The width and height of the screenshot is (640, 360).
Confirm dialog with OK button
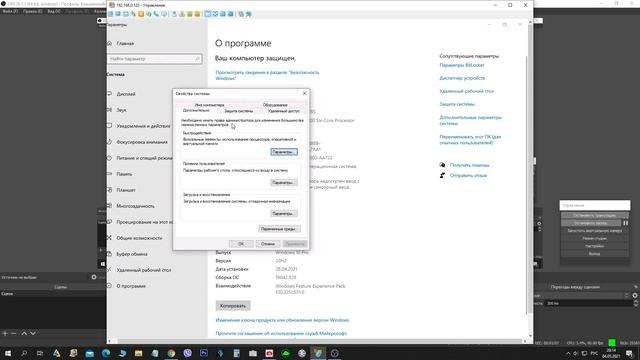[241, 244]
